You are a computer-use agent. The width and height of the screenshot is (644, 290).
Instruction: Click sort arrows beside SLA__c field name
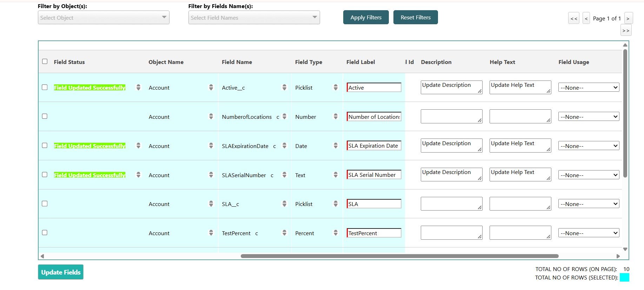284,204
